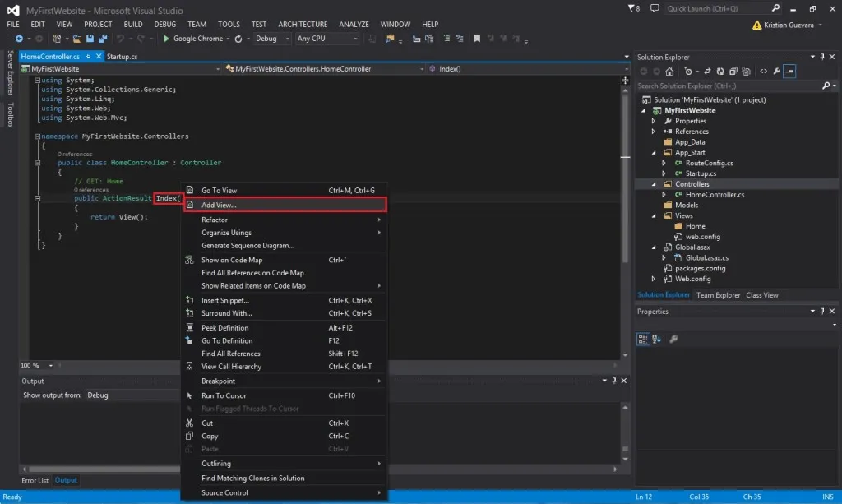Open the Toolbox side tab
This screenshot has height=504, width=842.
click(x=10, y=115)
